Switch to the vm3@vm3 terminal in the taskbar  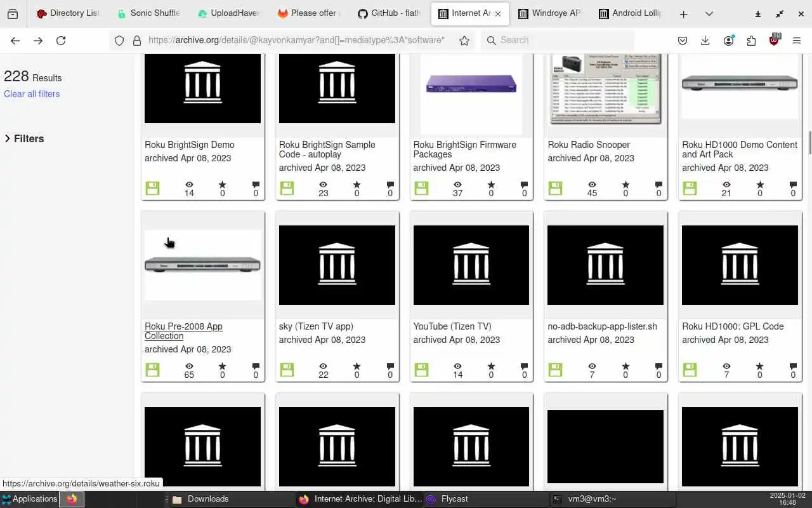[612, 499]
